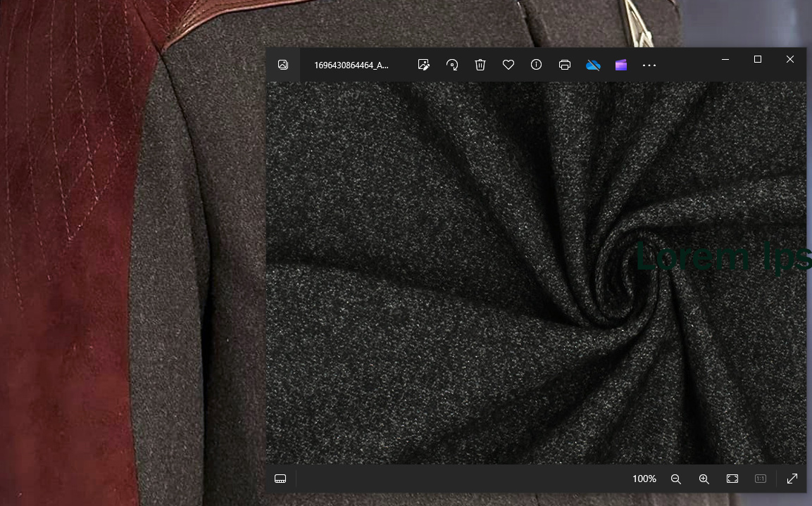Close the Photos window
Screen dimensions: 812x506
[x=790, y=60]
